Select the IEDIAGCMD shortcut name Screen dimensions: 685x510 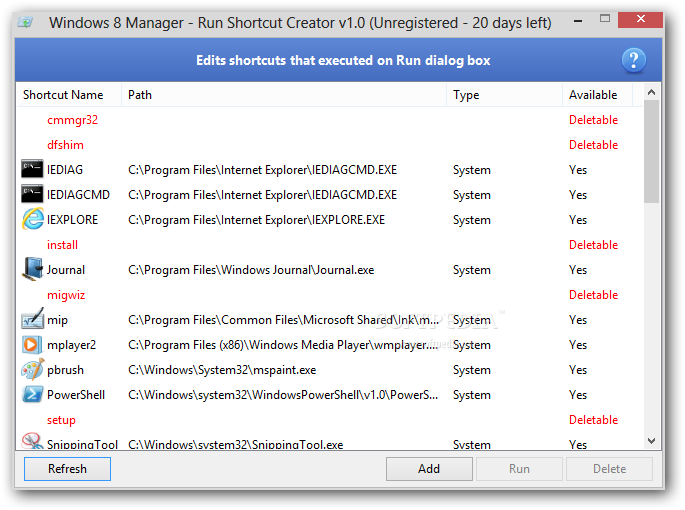click(x=78, y=194)
